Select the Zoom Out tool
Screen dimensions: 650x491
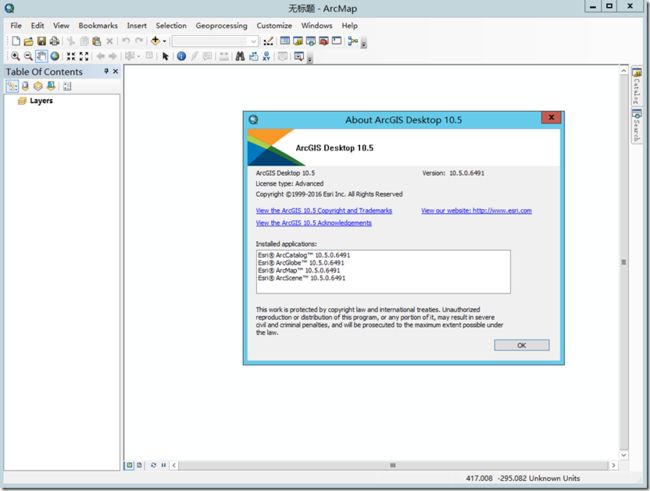28,56
